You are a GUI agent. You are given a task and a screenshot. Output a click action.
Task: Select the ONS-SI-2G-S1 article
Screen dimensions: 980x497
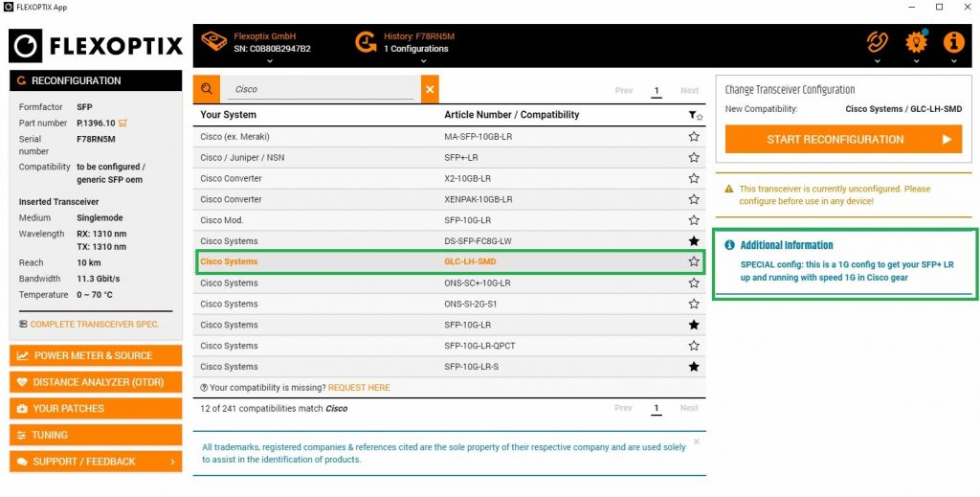[x=471, y=304]
